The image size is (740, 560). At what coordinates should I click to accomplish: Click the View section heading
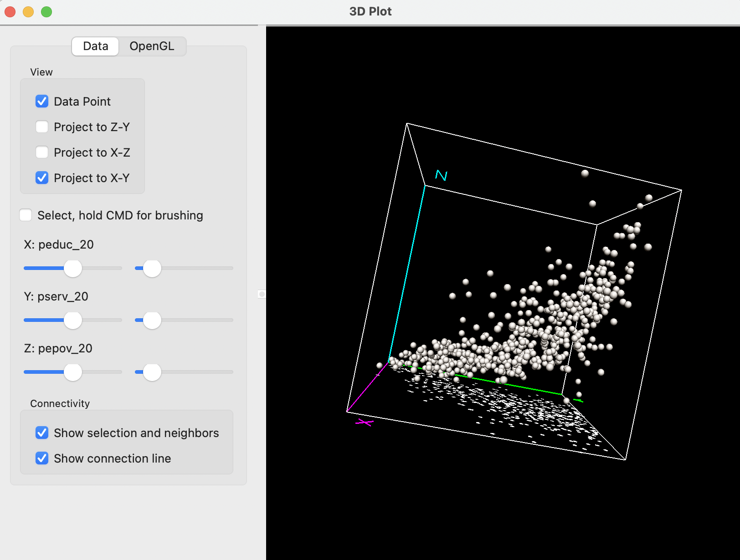[x=41, y=72]
